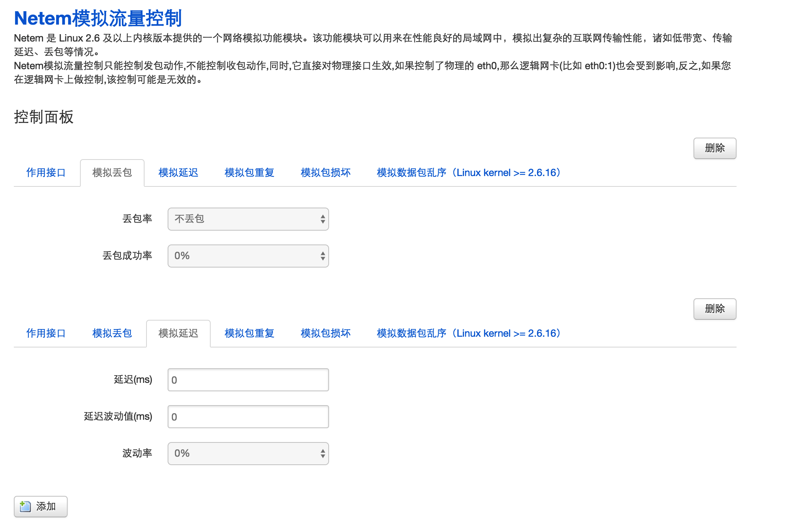Image resolution: width=785 pixels, height=532 pixels.
Task: Delete the second control panel section
Action: pyautogui.click(x=714, y=309)
